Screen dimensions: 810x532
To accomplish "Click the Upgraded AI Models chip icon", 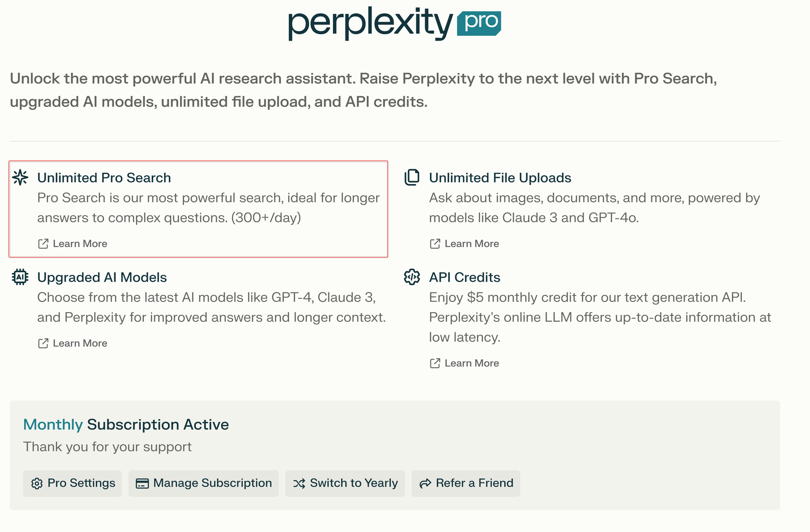I will coord(20,277).
